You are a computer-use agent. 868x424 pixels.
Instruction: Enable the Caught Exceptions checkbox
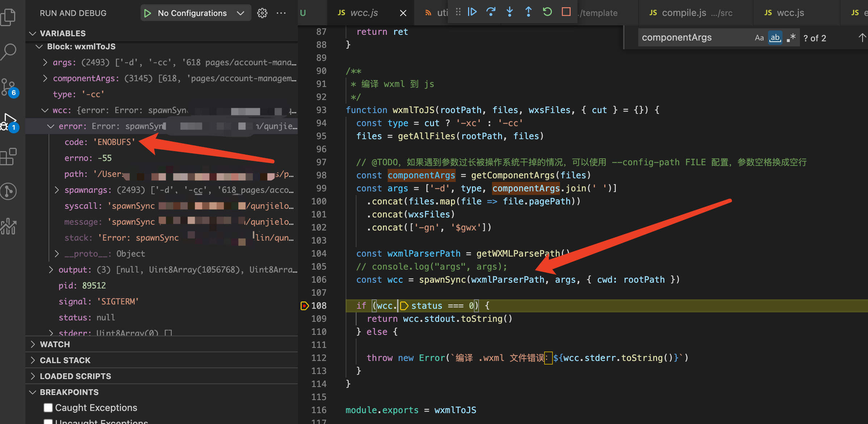tap(48, 407)
